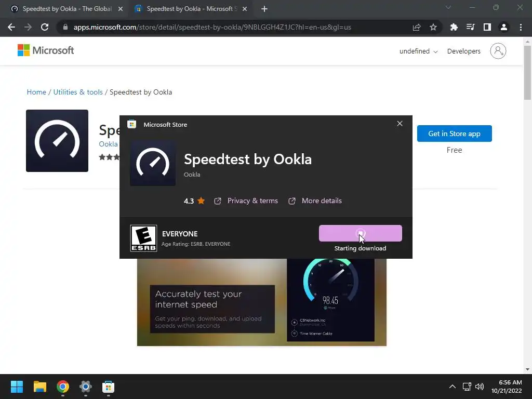Click the browser forward arrow
532x399 pixels.
(28, 27)
